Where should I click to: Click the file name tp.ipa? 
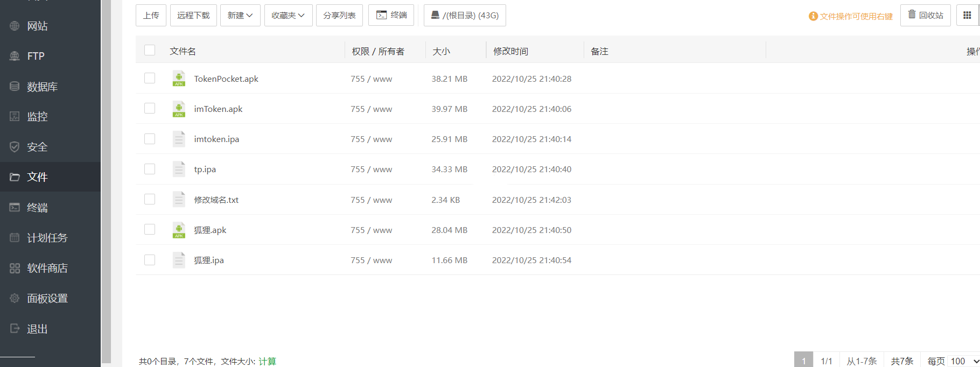tap(205, 169)
